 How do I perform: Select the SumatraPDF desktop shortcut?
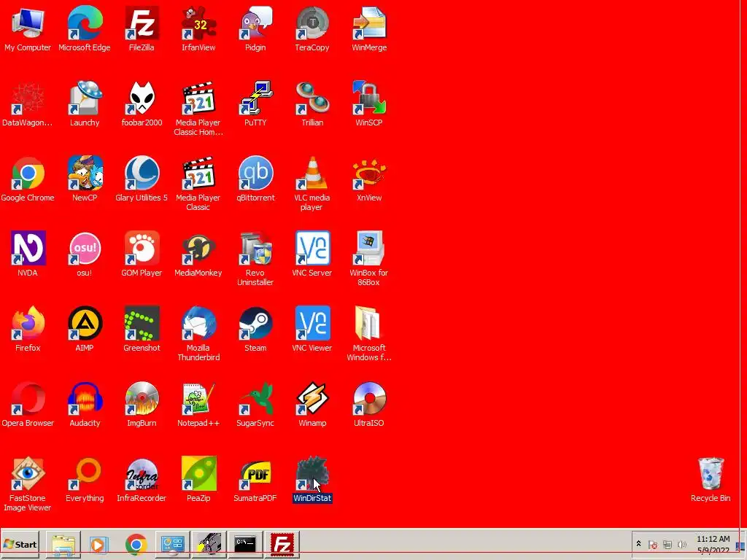[256, 474]
